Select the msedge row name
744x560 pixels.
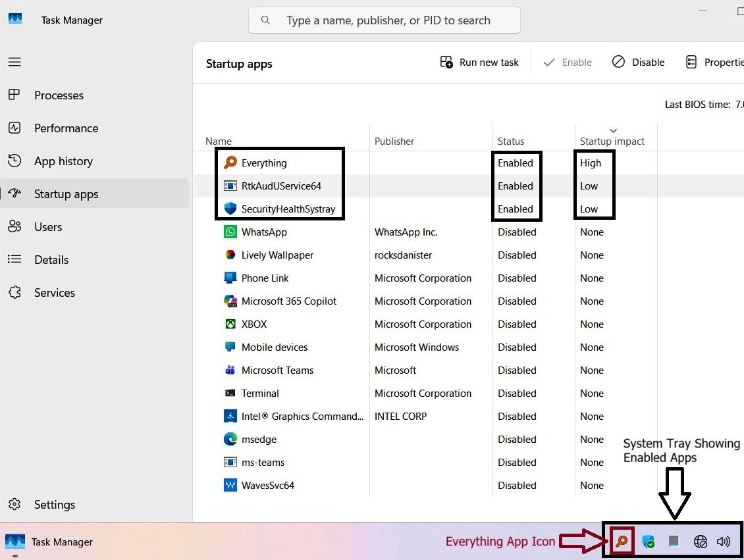point(259,439)
